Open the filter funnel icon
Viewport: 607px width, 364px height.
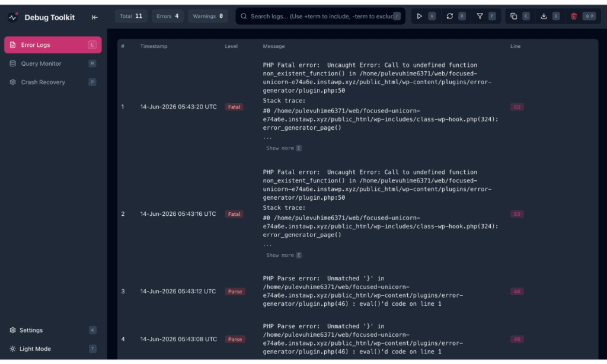click(480, 16)
